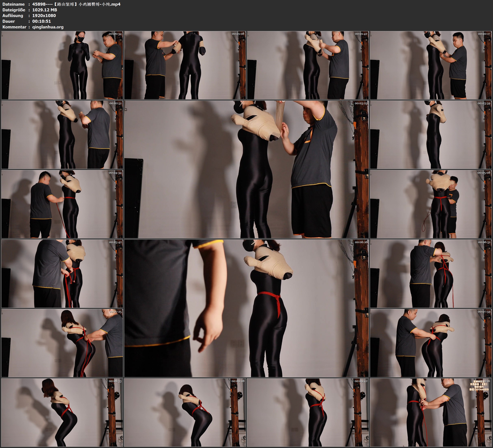Open the thumbnail marked 00:01:42
This screenshot has width=493, height=448.
tap(308, 65)
